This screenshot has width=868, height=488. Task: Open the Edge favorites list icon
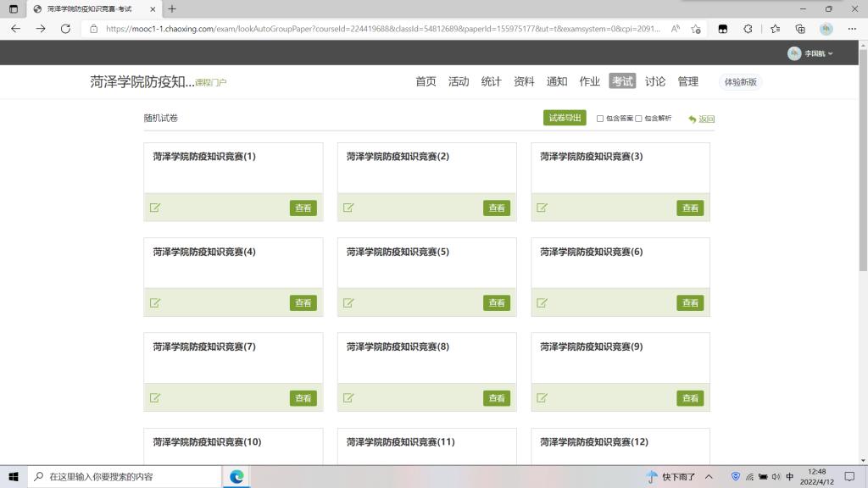click(775, 28)
